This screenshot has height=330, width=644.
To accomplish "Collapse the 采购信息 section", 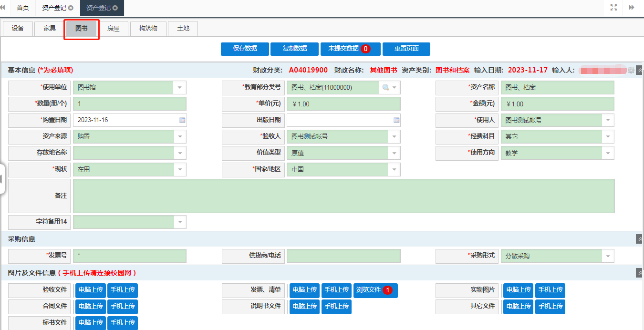I will coord(639,239).
